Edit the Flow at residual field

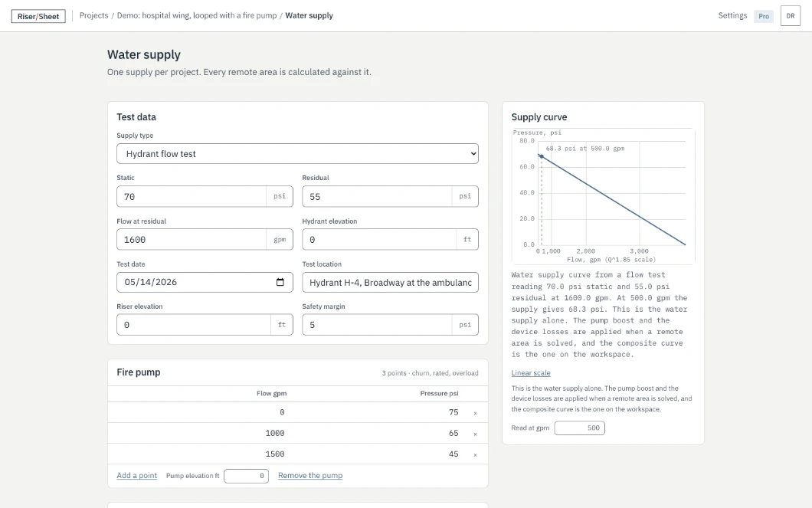(192, 239)
